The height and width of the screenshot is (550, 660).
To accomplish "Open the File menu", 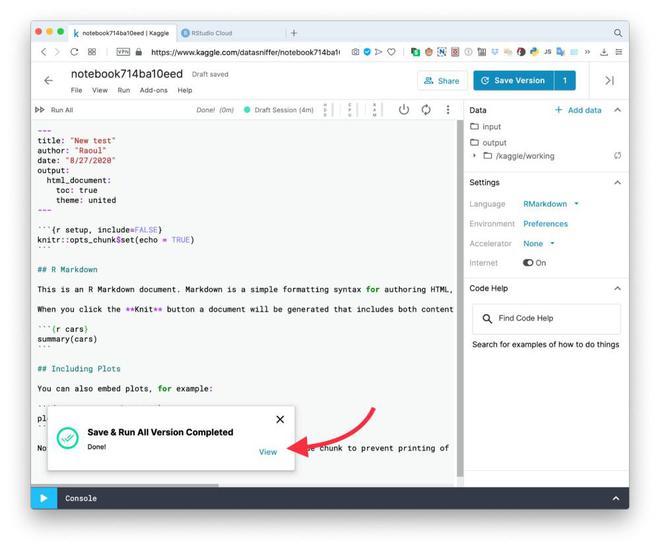I will (x=76, y=90).
